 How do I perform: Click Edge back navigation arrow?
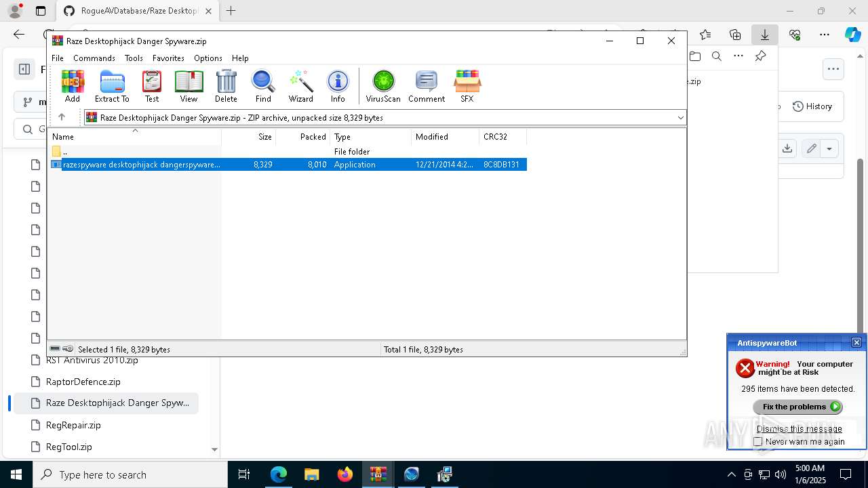click(19, 35)
